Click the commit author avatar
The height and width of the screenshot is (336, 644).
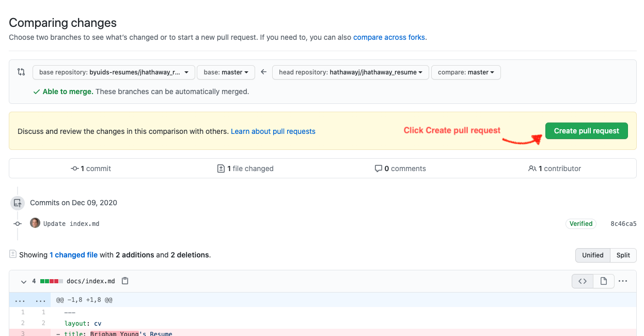(35, 223)
